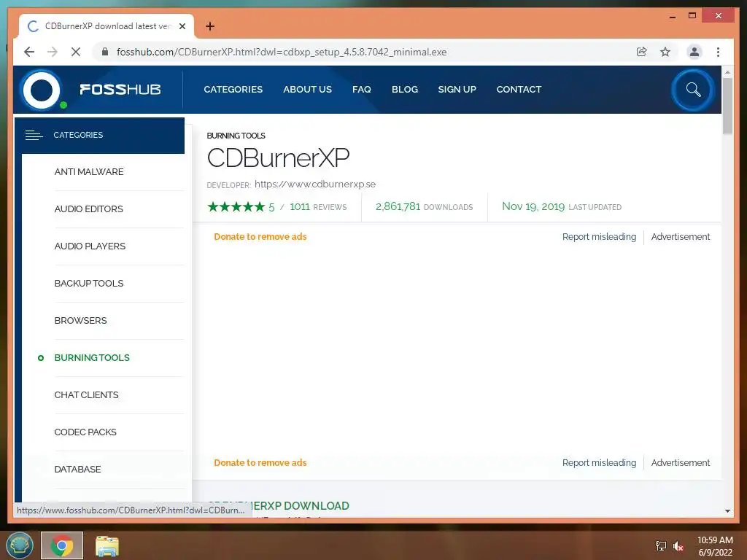The height and width of the screenshot is (560, 747).
Task: Click the FossHub circular logo icon
Action: coord(42,90)
